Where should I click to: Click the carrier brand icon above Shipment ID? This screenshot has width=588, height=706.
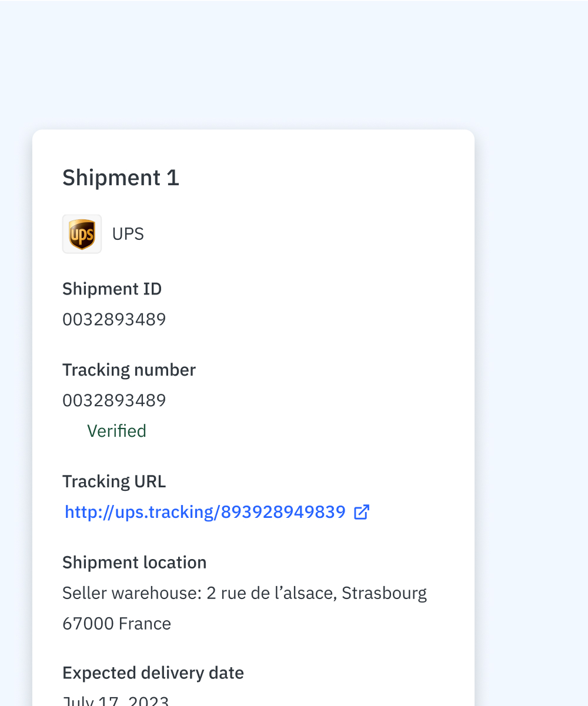[82, 233]
